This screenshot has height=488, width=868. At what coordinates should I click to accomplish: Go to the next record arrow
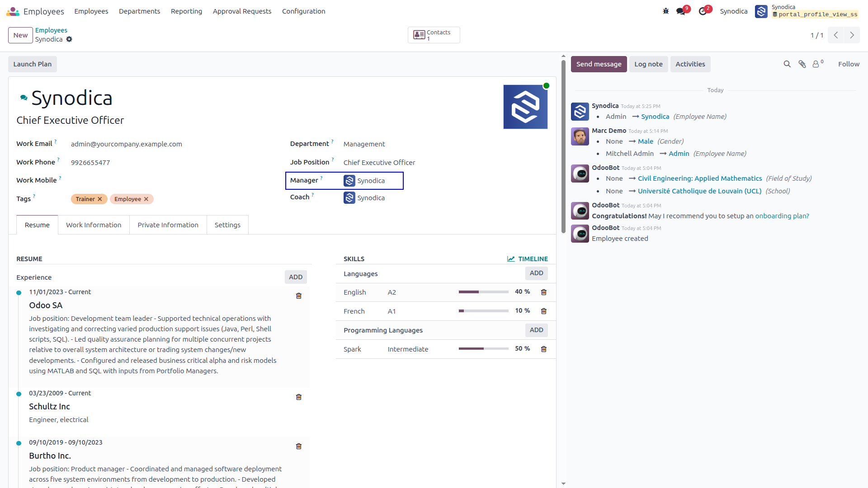[x=852, y=35]
